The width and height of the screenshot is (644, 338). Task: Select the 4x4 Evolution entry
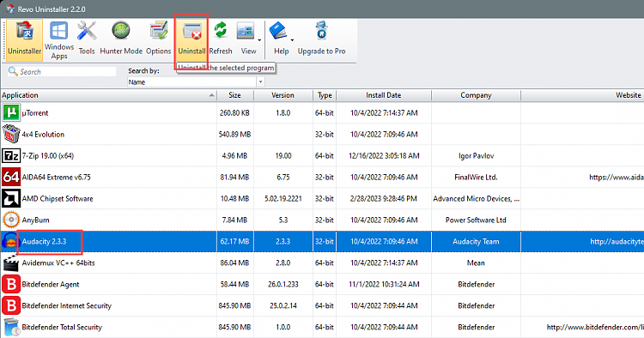pyautogui.click(x=43, y=134)
